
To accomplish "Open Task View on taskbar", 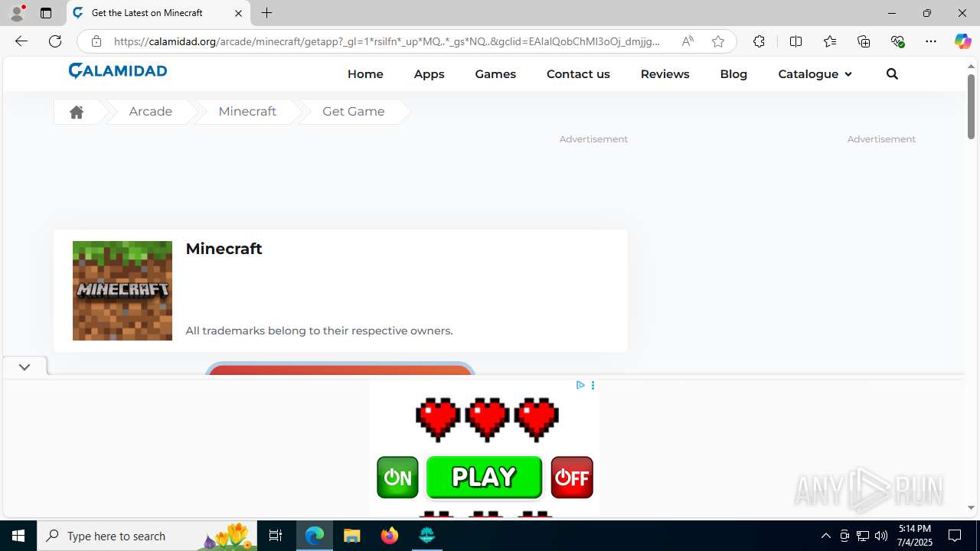I will coord(276,536).
